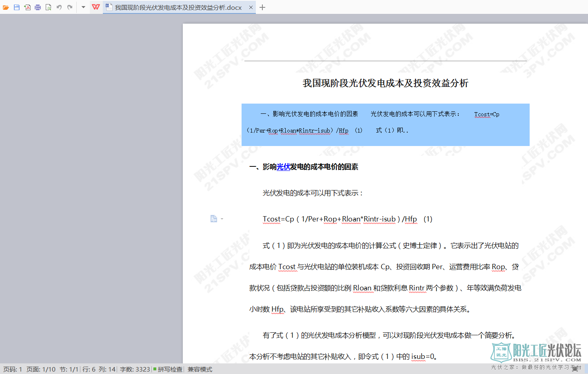Click the underlined word Tcost in the paragraph
Screen dimensions: 588x374
click(287, 267)
